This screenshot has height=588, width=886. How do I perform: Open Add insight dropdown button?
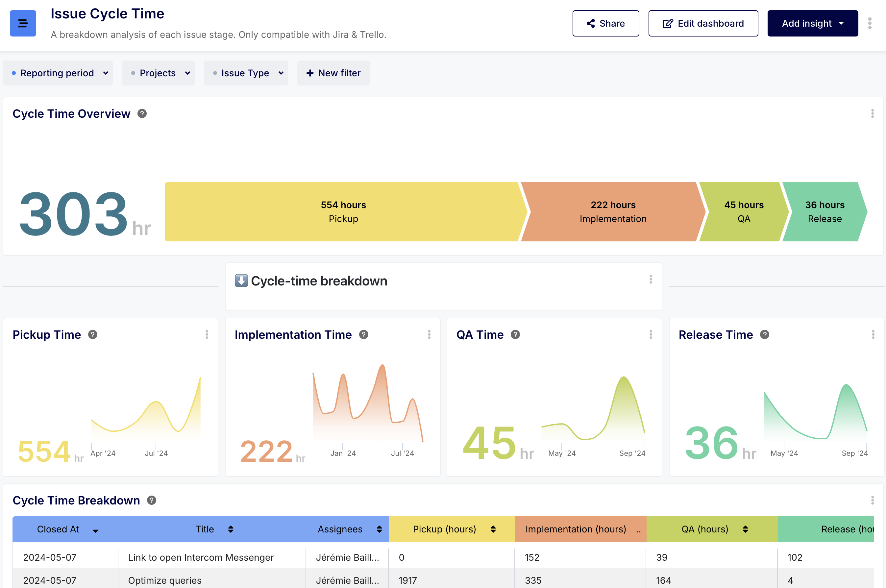coord(813,23)
